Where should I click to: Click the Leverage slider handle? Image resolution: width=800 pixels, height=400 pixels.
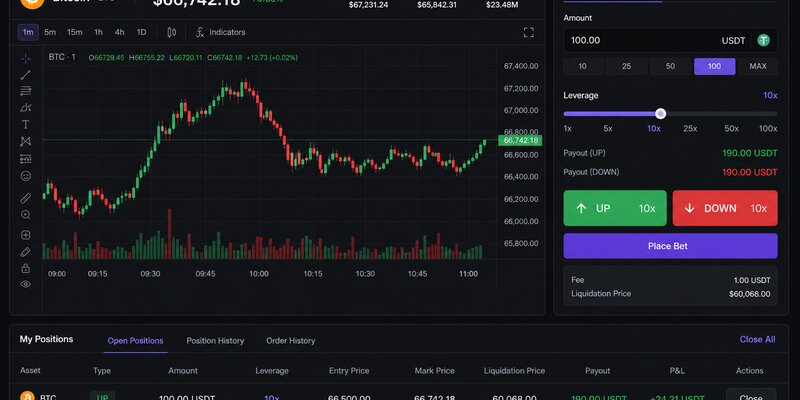point(661,113)
